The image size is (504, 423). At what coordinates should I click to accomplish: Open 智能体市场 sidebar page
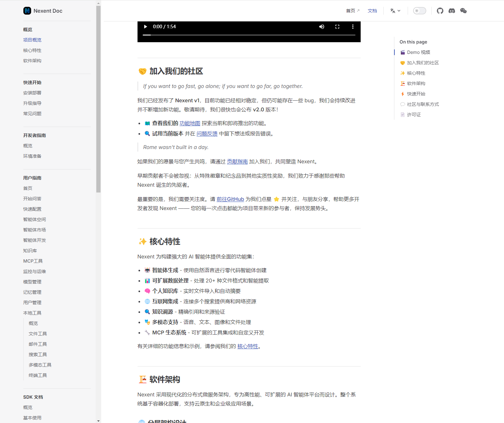(35, 230)
